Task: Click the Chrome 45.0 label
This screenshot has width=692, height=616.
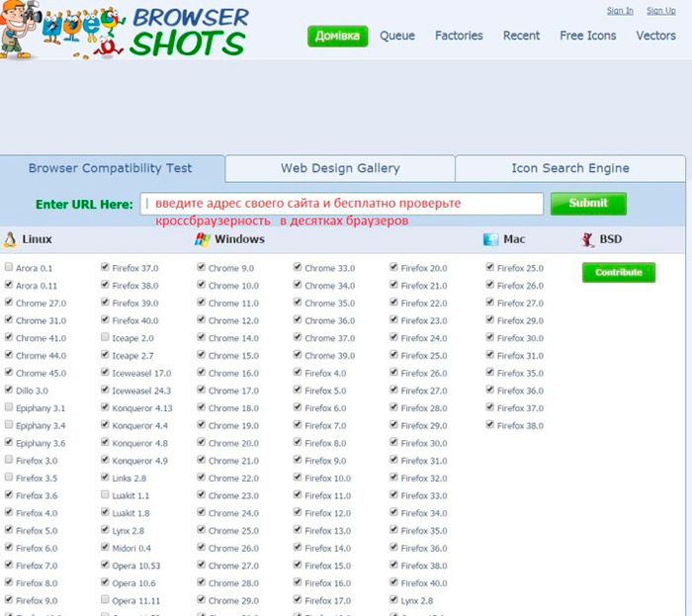Action: (42, 374)
